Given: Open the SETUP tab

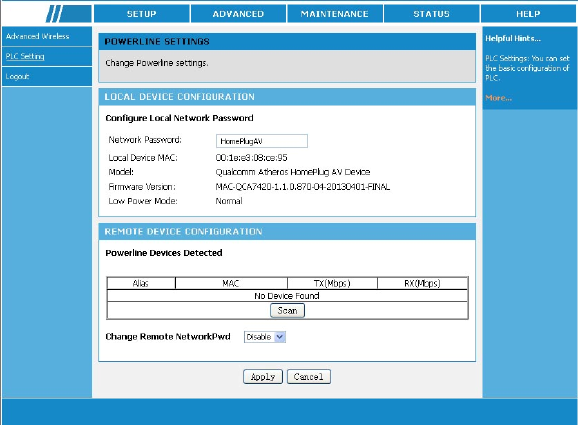Looking at the screenshot, I should point(142,14).
